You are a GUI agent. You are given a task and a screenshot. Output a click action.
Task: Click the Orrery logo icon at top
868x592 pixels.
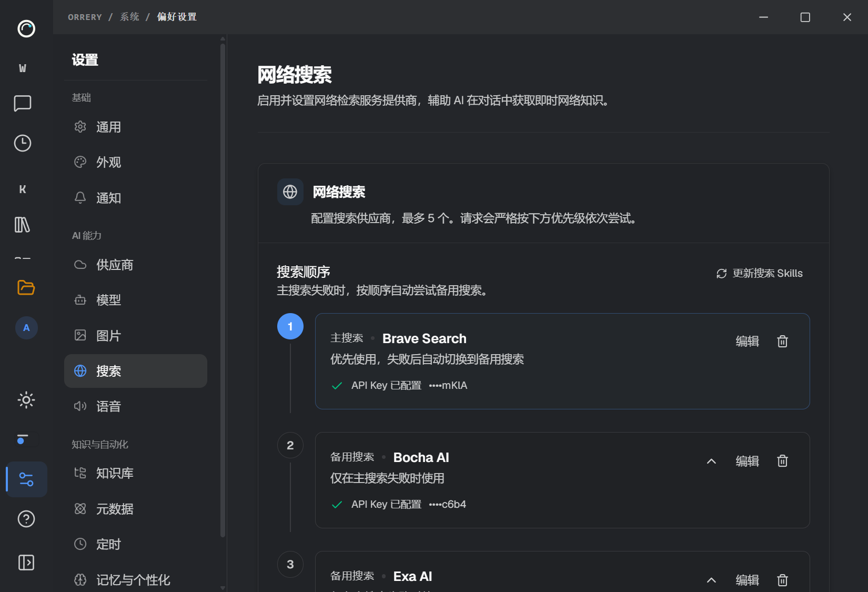tap(26, 28)
